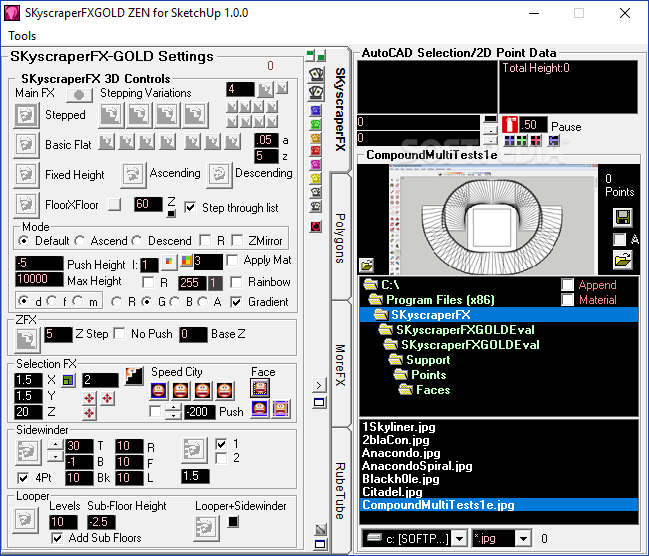The width and height of the screenshot is (649, 556).
Task: Click the Looper Levels input field
Action: [63, 522]
